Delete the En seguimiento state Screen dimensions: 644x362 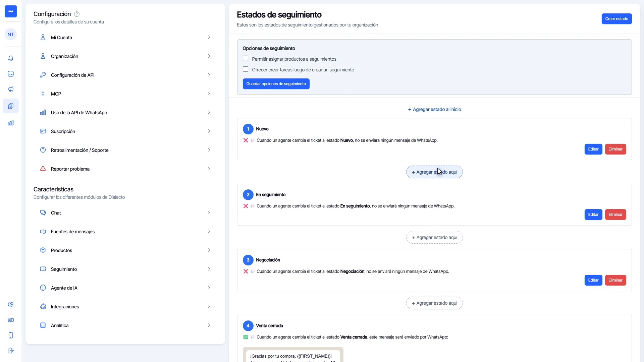click(x=615, y=215)
